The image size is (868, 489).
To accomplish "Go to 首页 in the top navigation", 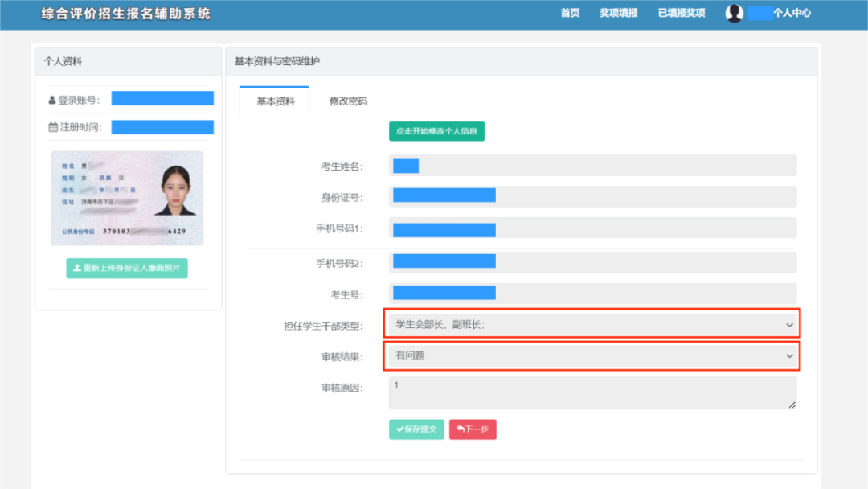I will click(570, 13).
